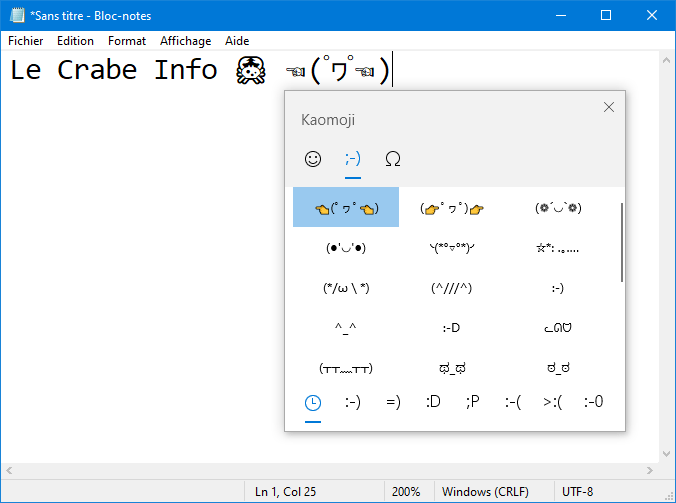Insert the ᓚᘏᗢ cat kaomoji

click(x=558, y=328)
